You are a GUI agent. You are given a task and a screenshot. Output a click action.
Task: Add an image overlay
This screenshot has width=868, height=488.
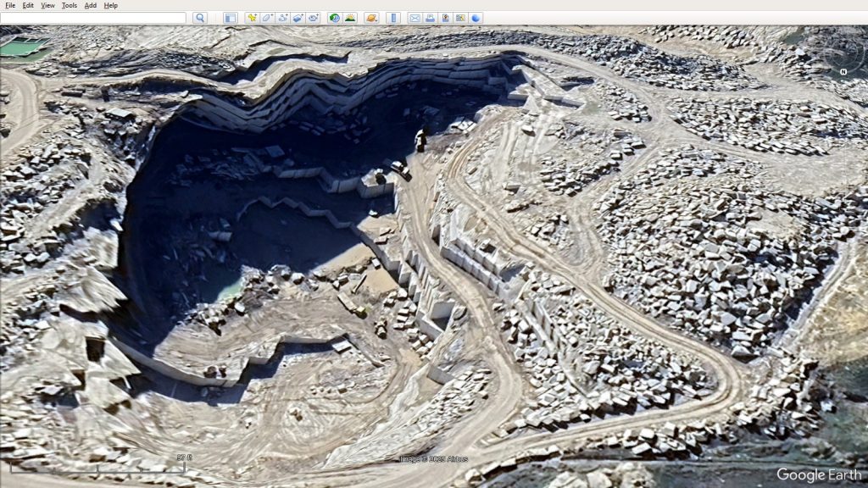point(298,18)
